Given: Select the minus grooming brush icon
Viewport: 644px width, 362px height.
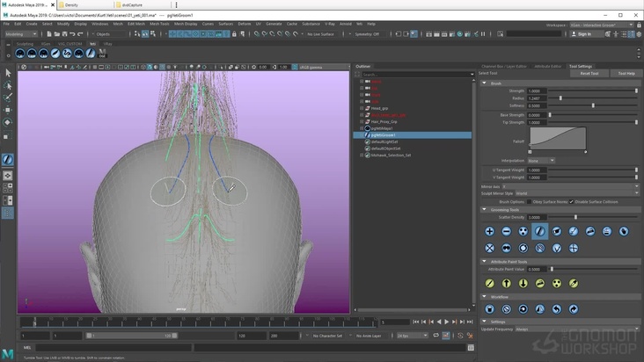Looking at the screenshot, I should (x=506, y=231).
